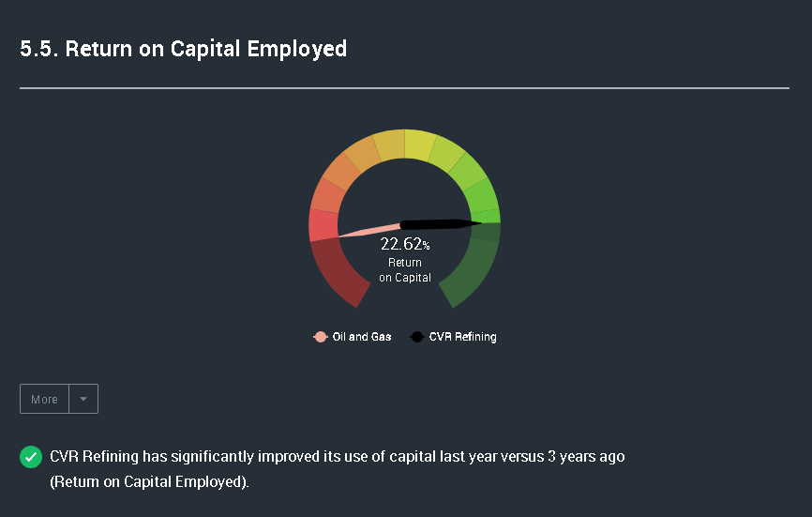Click the green checkmark icon
Screen dimensions: 812x517
point(31,457)
